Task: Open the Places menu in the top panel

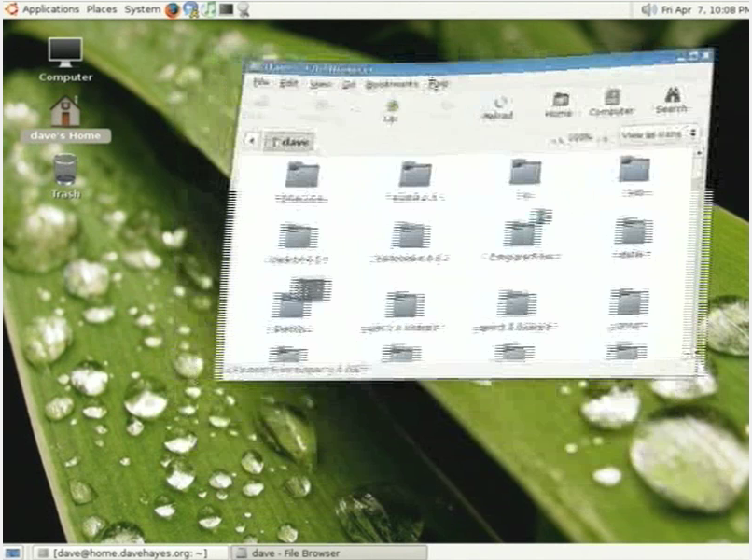Action: click(x=102, y=9)
